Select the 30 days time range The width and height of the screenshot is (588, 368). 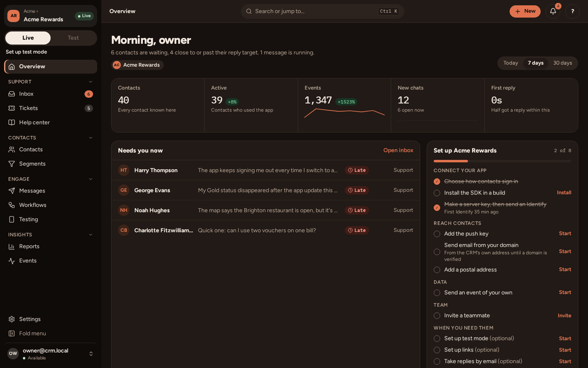click(563, 63)
